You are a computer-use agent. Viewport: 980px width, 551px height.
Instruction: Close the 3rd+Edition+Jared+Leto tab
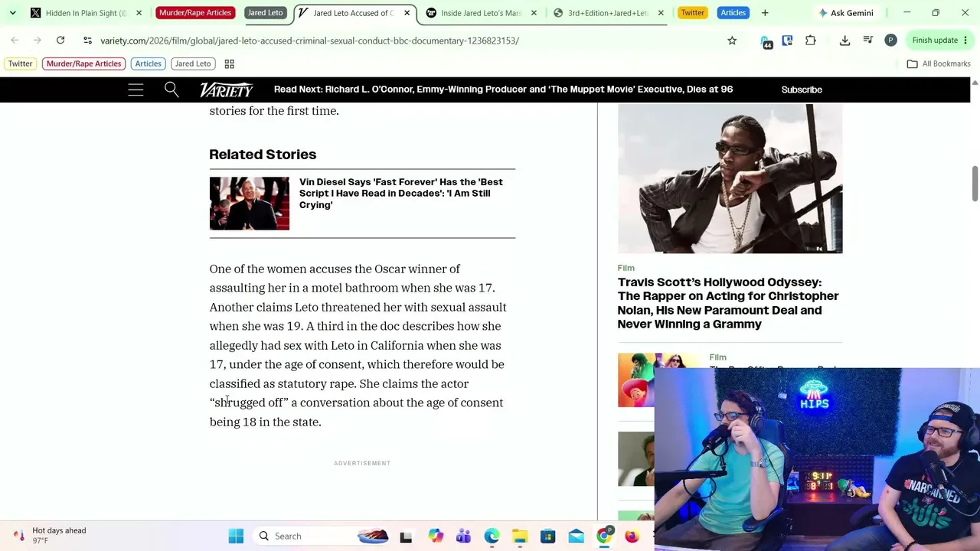pyautogui.click(x=661, y=13)
